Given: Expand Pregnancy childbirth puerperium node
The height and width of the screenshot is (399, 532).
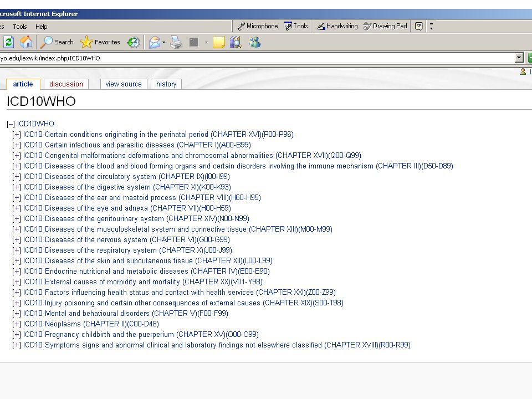Looking at the screenshot, I should (x=17, y=335).
